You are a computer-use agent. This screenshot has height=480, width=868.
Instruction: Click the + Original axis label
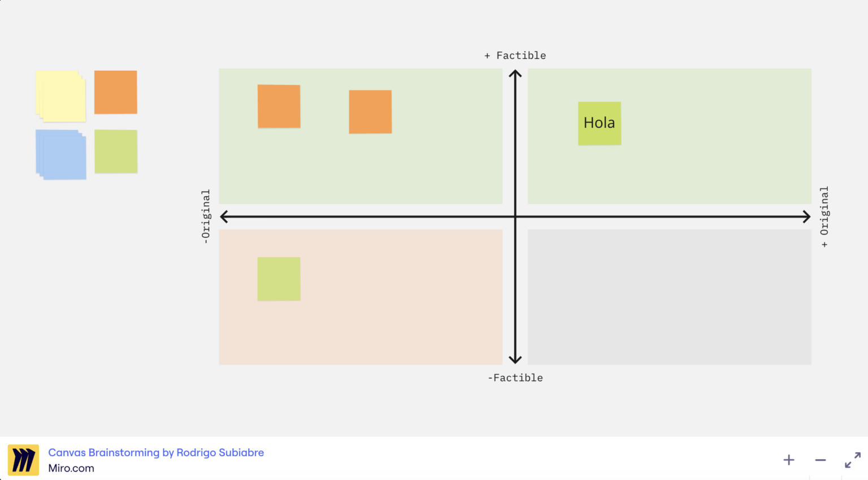tap(824, 215)
